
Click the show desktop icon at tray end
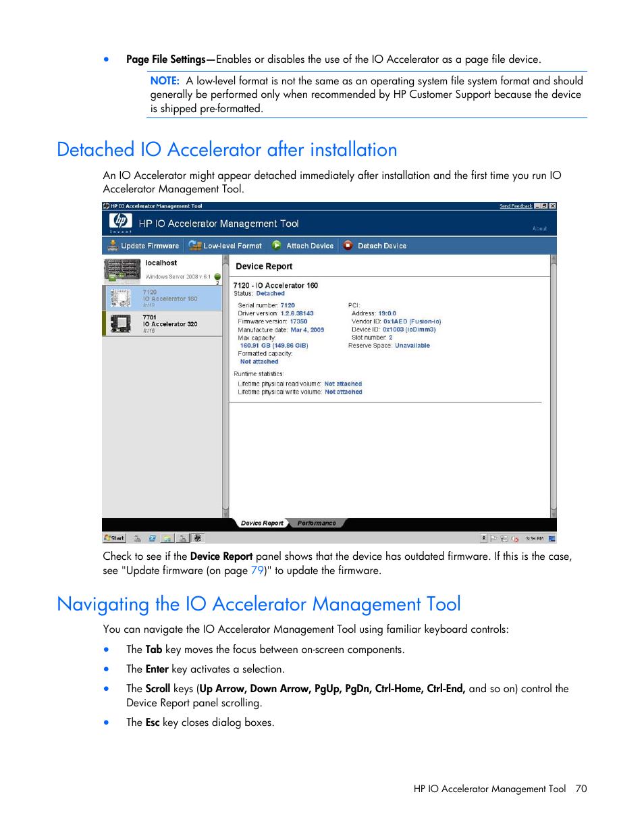pos(552,539)
